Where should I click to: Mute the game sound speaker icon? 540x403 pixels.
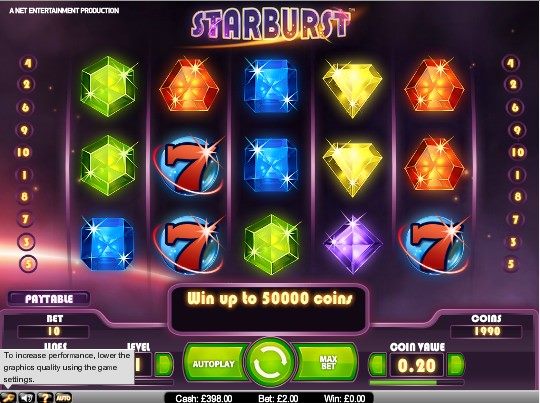pos(27,397)
